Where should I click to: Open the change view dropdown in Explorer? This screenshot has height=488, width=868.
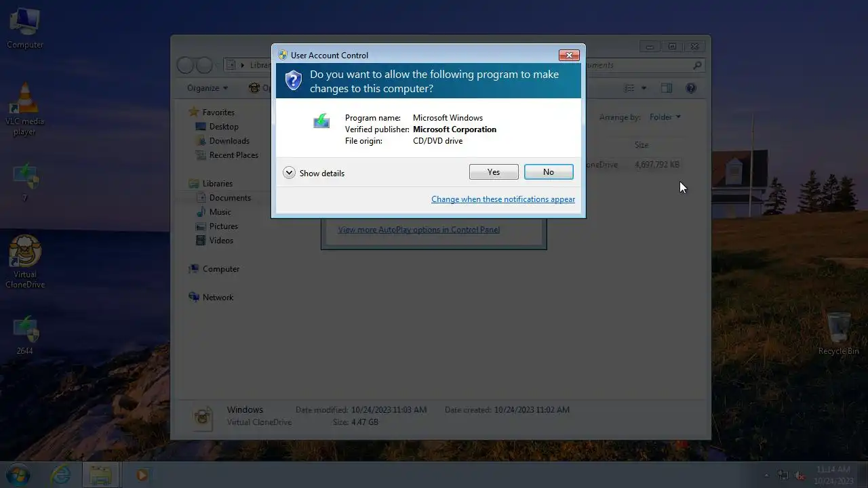point(644,88)
